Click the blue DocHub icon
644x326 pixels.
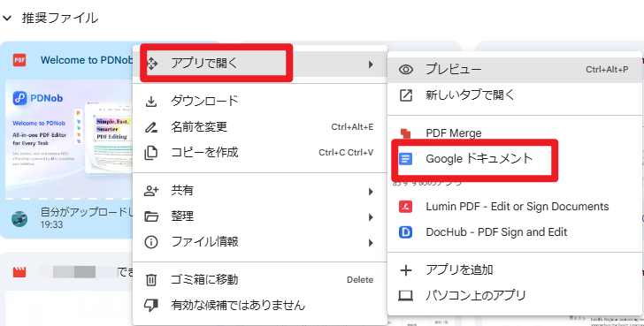click(x=406, y=232)
